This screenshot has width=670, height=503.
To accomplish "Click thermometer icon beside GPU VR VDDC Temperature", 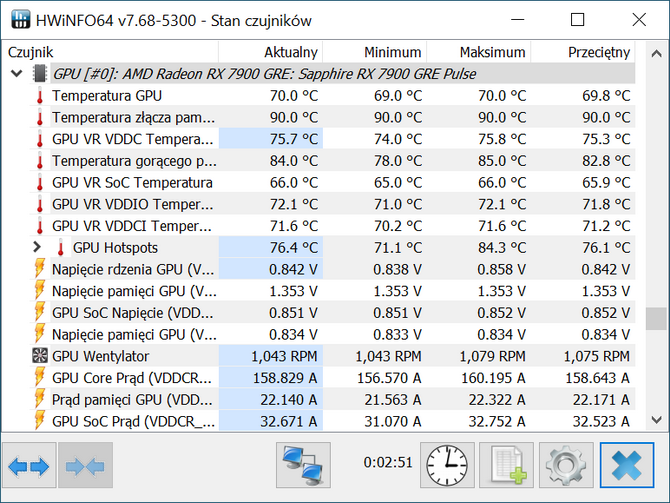I will [x=40, y=139].
